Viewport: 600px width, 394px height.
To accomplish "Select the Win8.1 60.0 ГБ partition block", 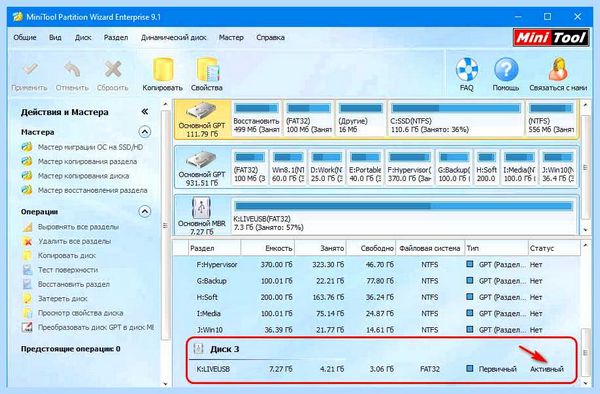I will click(288, 167).
